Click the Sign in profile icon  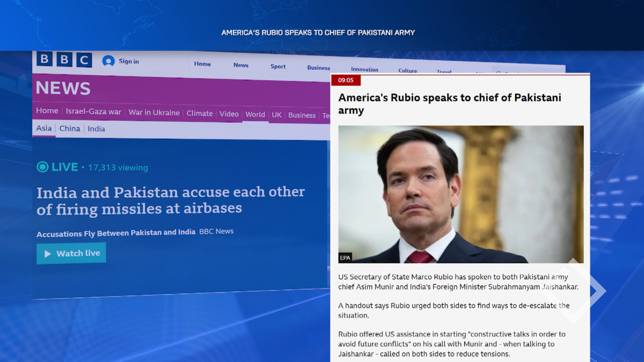(108, 61)
